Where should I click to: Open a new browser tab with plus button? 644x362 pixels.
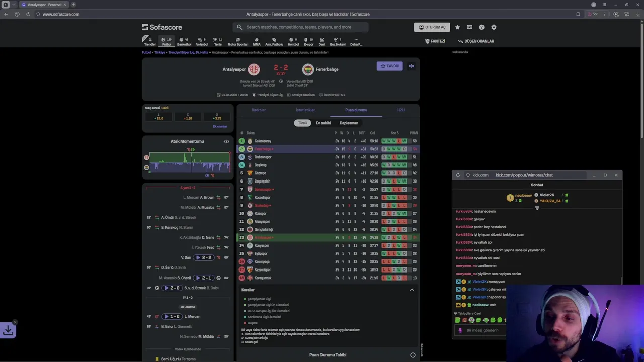73,5
